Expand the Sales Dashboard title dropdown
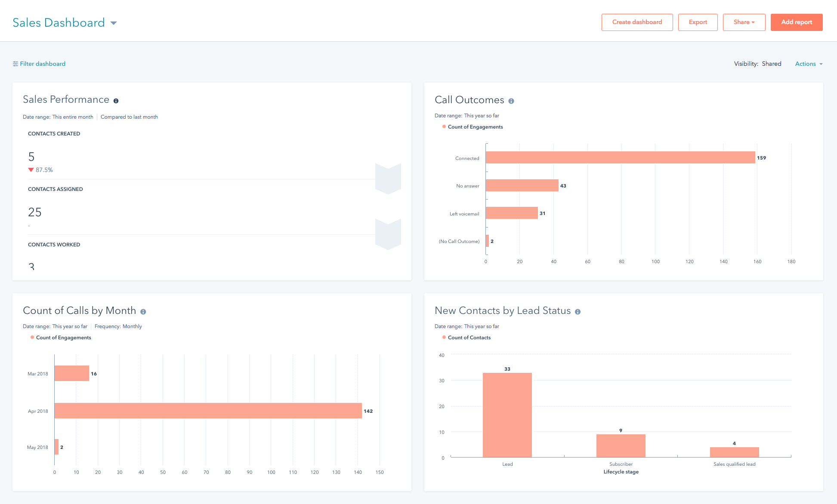837x504 pixels. click(114, 23)
